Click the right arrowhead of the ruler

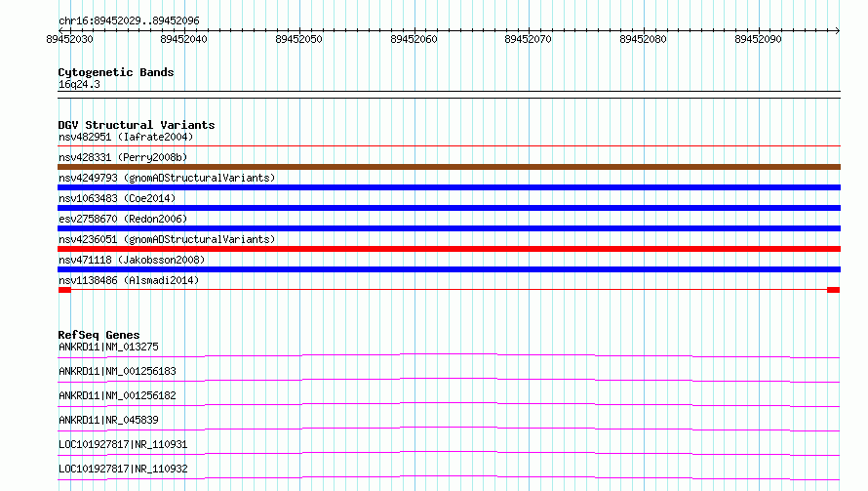point(838,30)
